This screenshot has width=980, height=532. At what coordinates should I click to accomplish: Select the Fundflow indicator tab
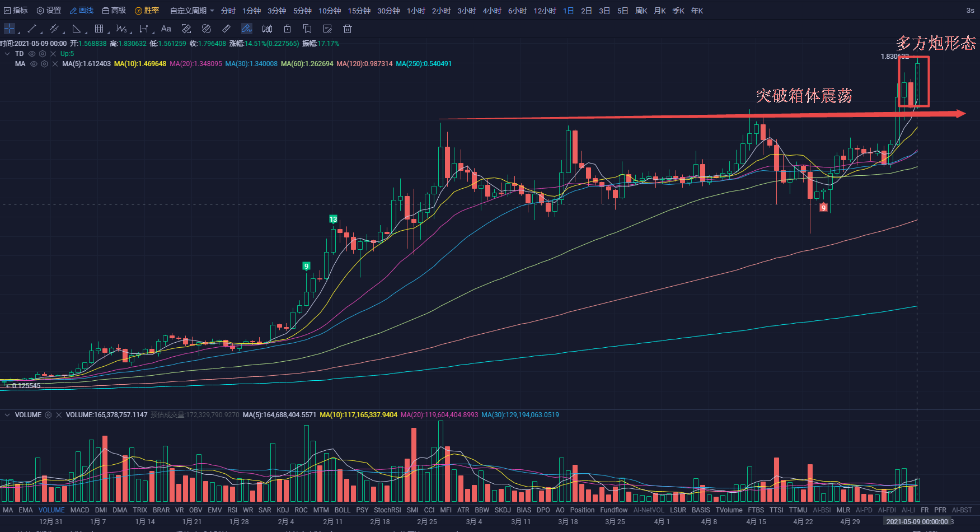614,510
